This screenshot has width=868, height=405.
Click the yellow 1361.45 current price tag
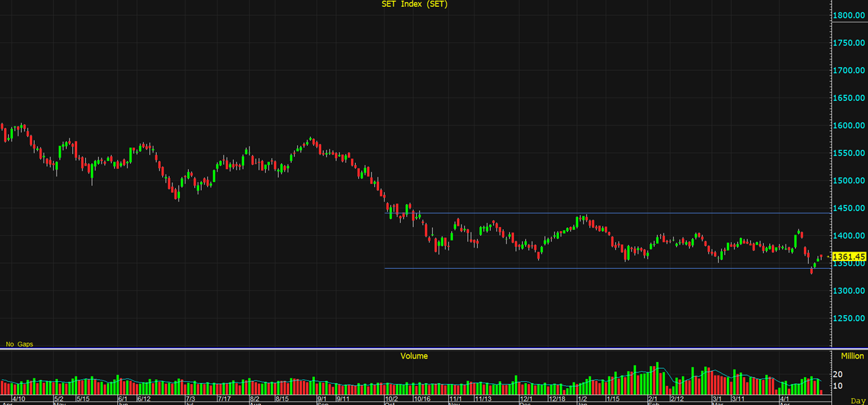point(849,257)
